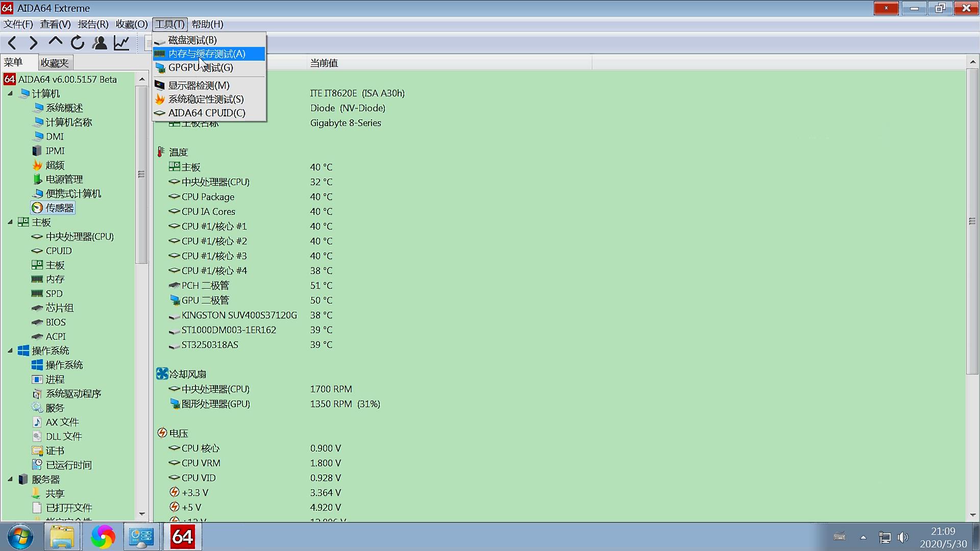This screenshot has height=551, width=980.
Task: Select 内存与缓存测试(A) menu entry
Action: (x=207, y=54)
